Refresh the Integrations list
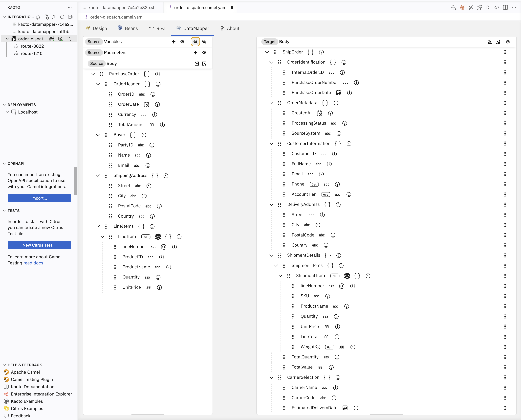Viewport: 521px width, 420px height. point(62,17)
